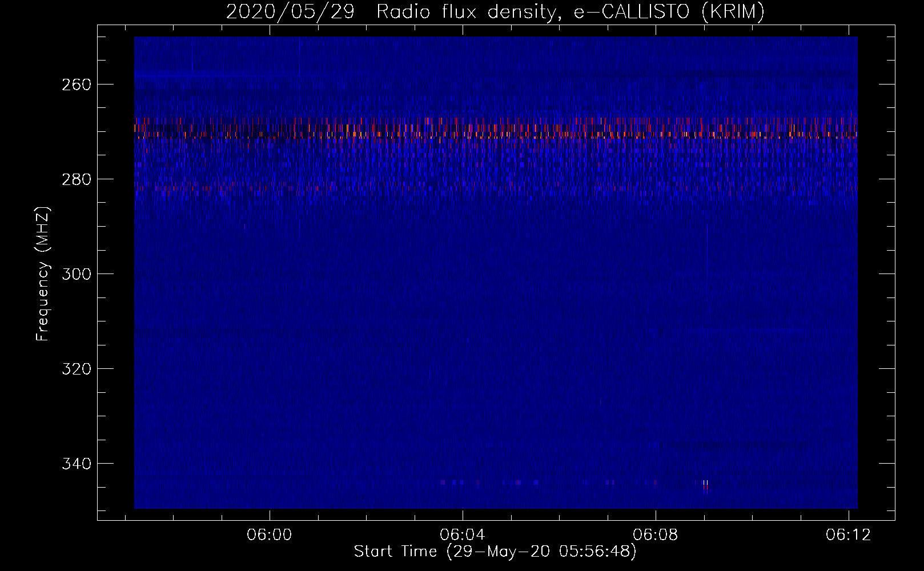924x571 pixels.
Task: Click the bright red-orange interference band near 270 MHz
Action: (496, 128)
